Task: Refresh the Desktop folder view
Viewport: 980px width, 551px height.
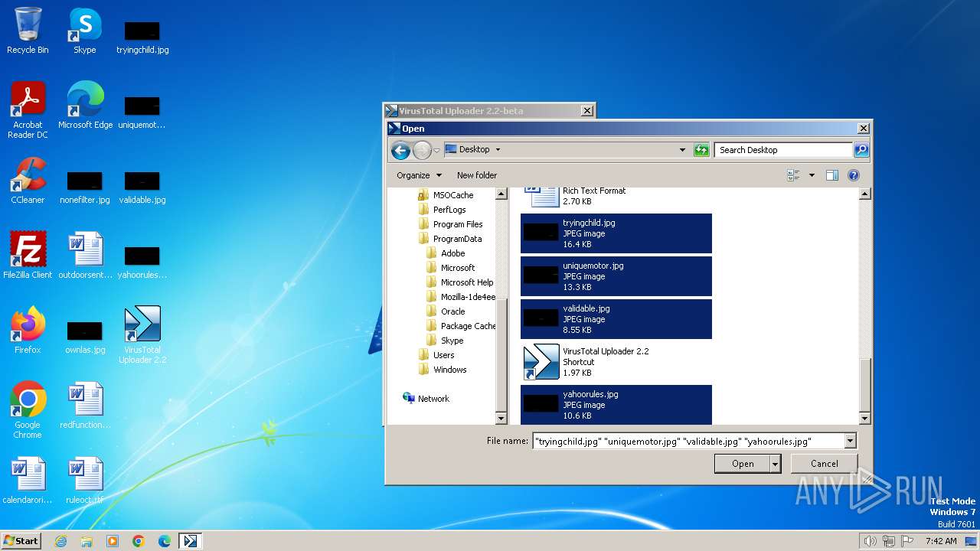Action: coord(701,150)
